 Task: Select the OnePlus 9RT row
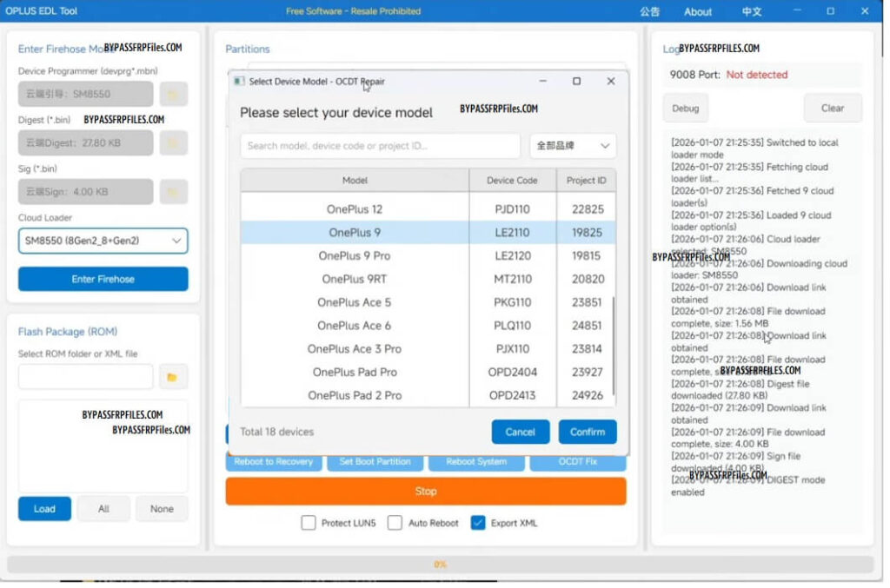click(428, 279)
